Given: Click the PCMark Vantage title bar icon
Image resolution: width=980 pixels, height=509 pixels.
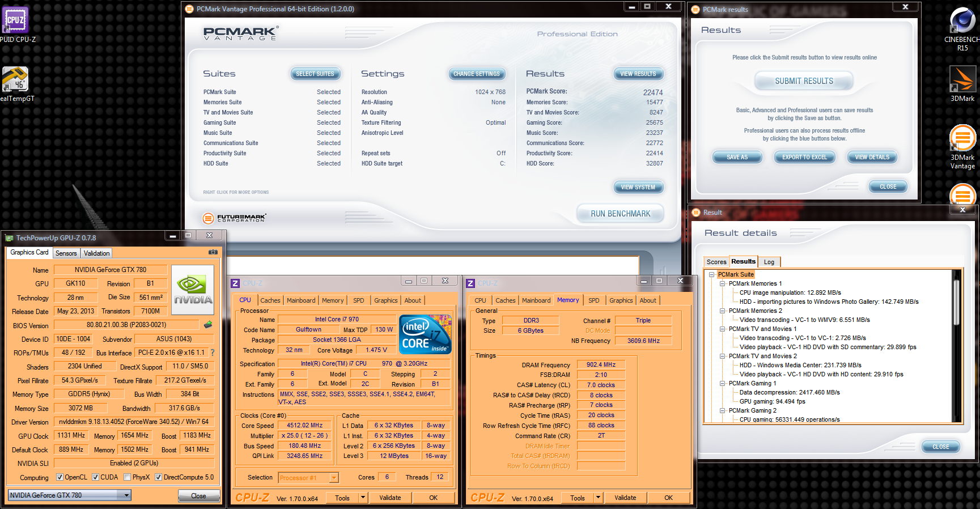Looking at the screenshot, I should pyautogui.click(x=189, y=9).
